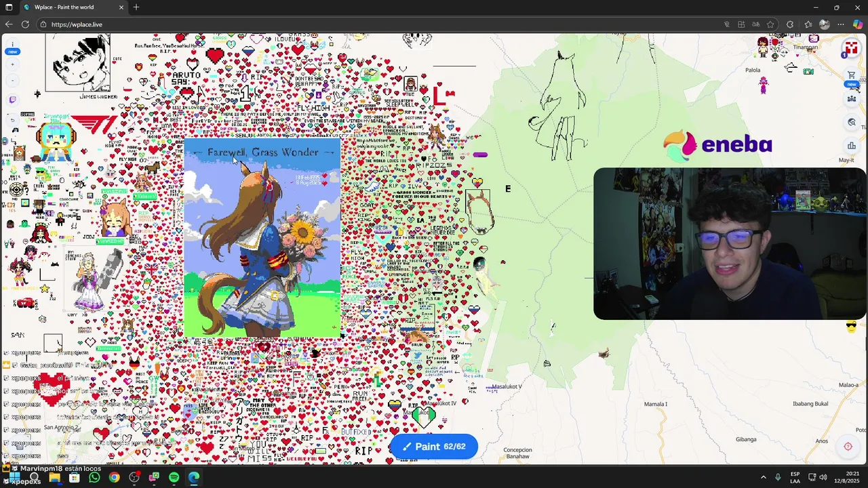
Task: Click the translate page icon in address bar
Action: pos(755,24)
